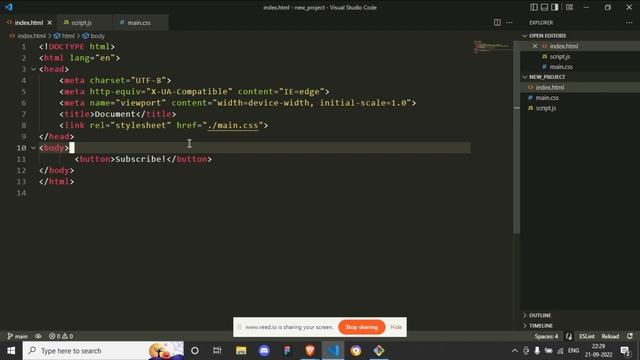640x360 pixels.
Task: Click the microphone tray icon
Action: (537, 351)
